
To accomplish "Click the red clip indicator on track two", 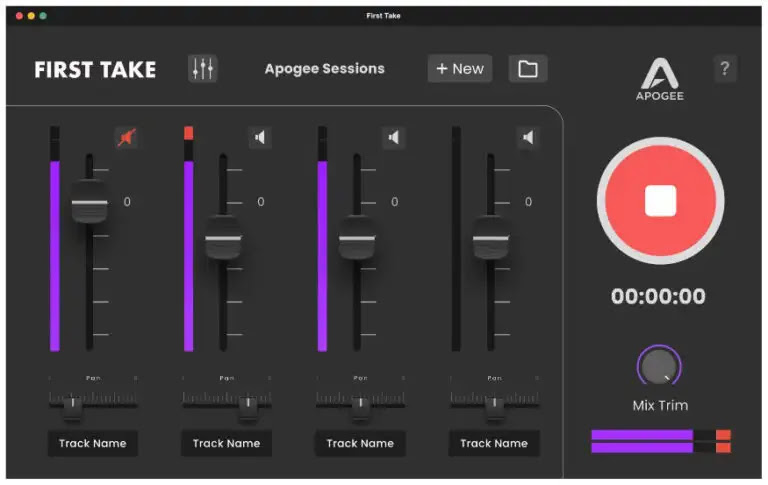I will pos(189,133).
